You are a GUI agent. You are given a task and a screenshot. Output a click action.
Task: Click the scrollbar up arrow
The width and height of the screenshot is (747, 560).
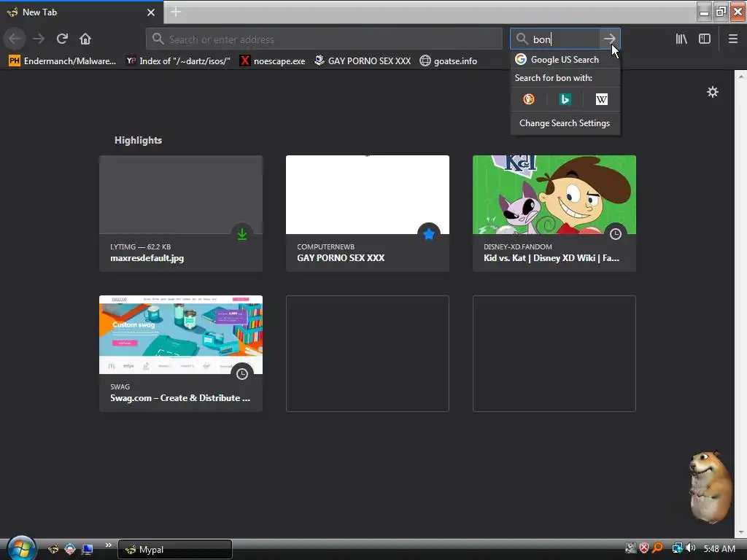[x=741, y=76]
